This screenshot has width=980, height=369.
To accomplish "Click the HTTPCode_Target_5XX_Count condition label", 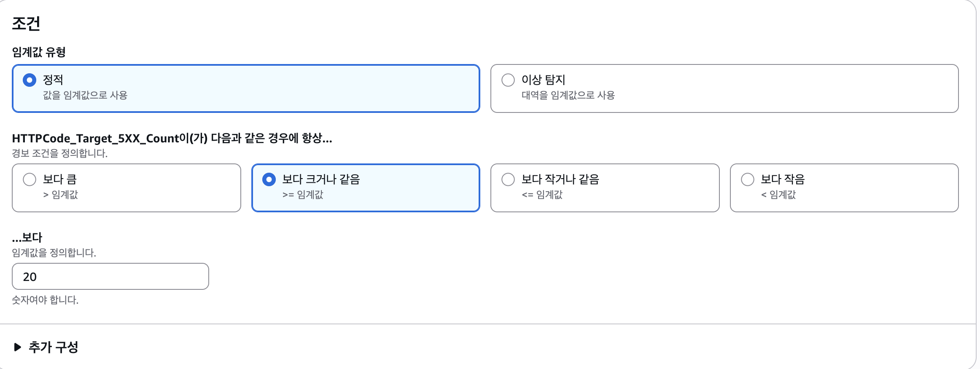I will click(x=172, y=138).
